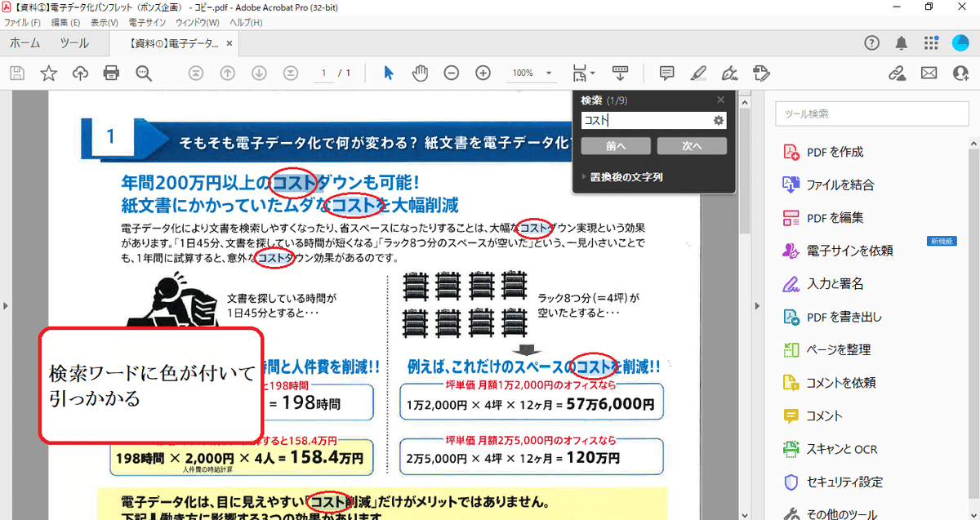The image size is (980, 520).
Task: Close the 検索 panel
Action: click(720, 100)
